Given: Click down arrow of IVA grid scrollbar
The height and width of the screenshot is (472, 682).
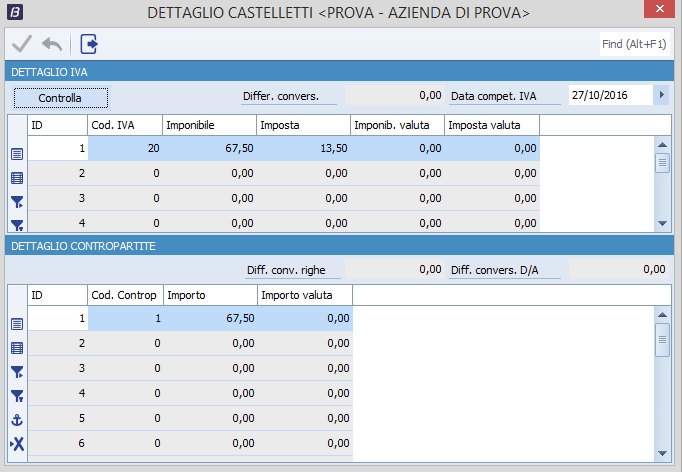Looking at the screenshot, I should coord(662,224).
